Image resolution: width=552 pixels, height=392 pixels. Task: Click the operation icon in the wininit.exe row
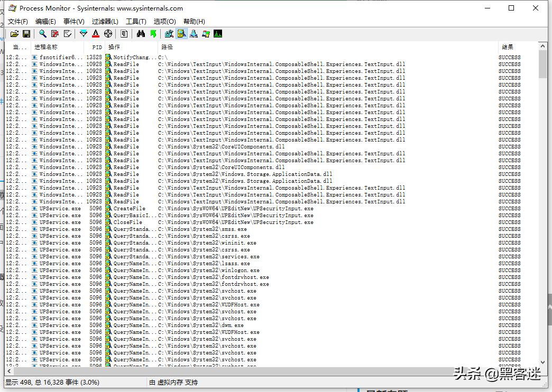108,243
